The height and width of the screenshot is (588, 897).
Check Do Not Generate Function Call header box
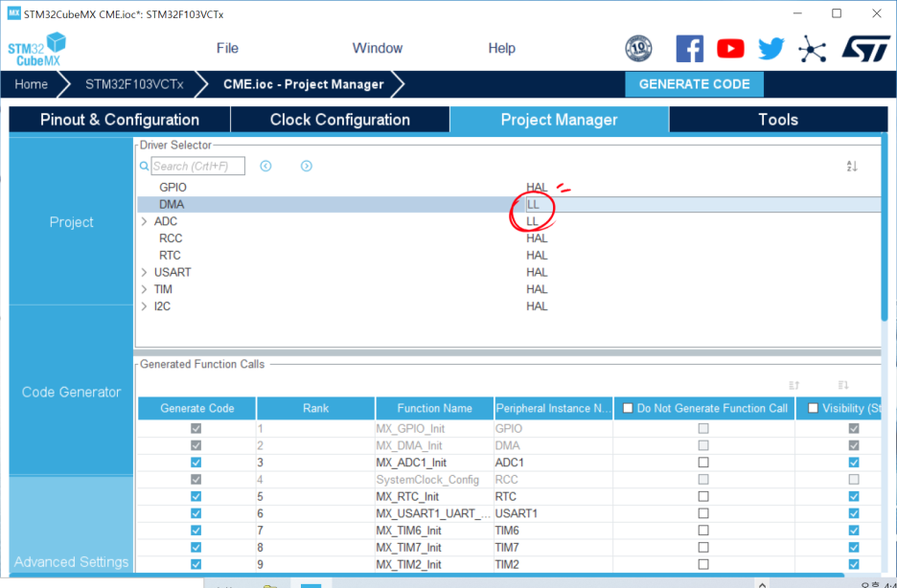pyautogui.click(x=628, y=408)
